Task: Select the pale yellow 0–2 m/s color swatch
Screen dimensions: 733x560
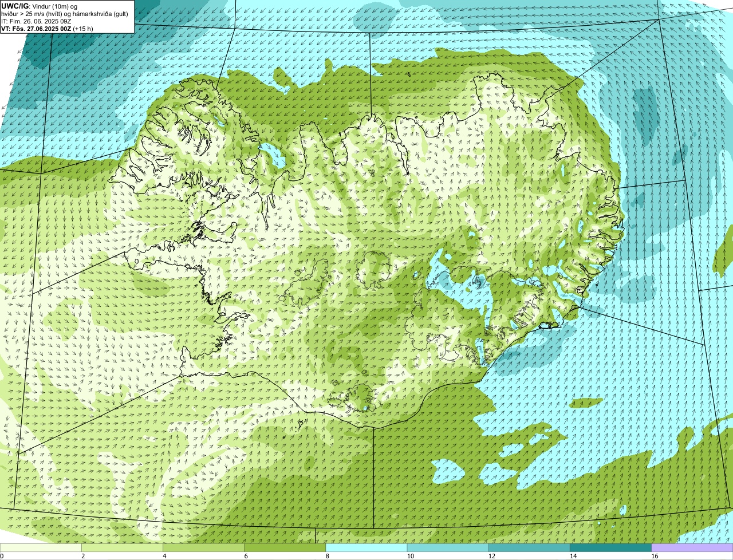Action: pos(41,548)
